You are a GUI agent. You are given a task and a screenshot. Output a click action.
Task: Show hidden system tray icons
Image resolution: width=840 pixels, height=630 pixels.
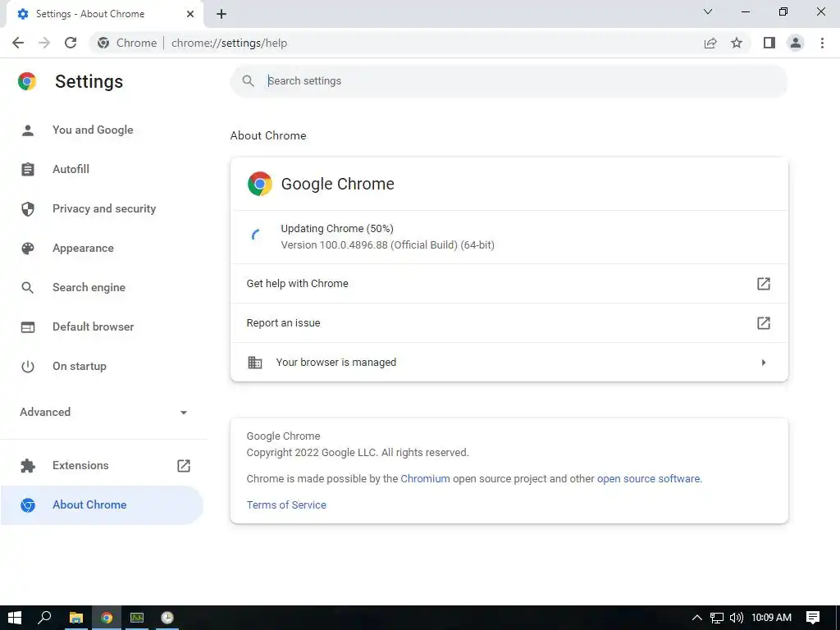pyautogui.click(x=697, y=618)
